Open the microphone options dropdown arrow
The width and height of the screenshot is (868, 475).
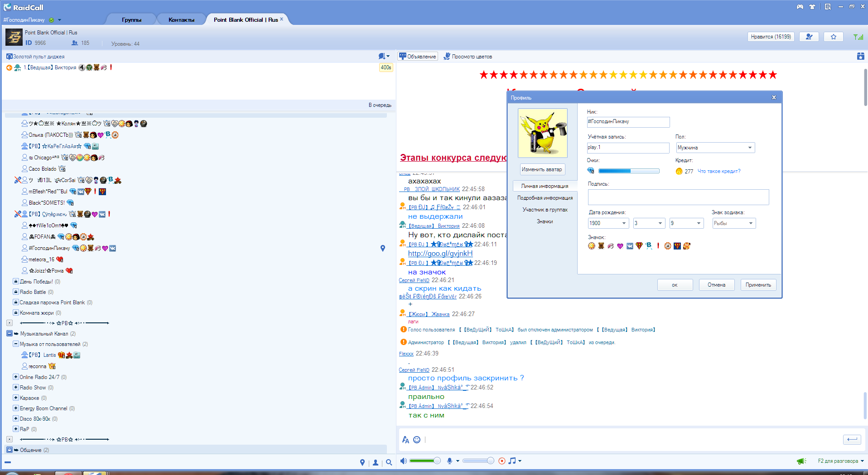click(x=458, y=461)
